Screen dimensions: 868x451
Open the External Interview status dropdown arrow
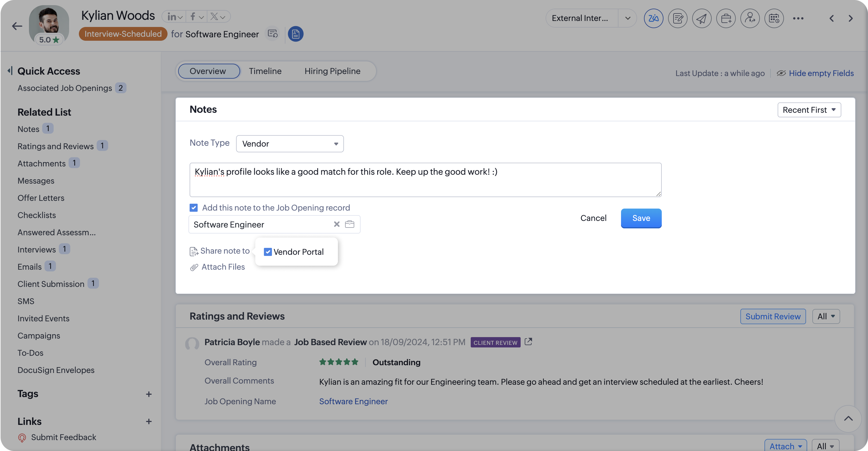pos(627,18)
